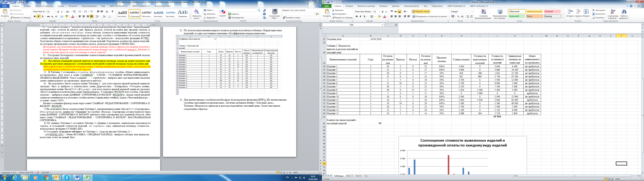
Task: Open the Выделить dropdown in Word
Action: pos(216,18)
